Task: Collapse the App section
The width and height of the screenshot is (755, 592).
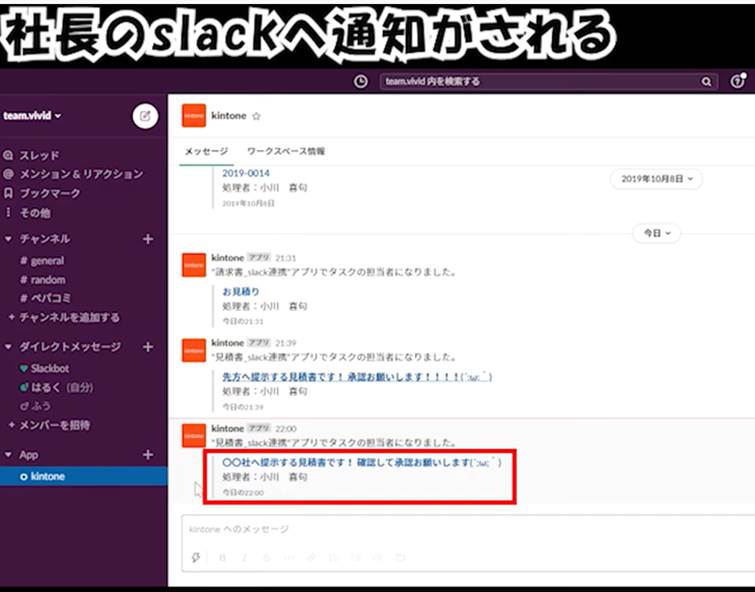Action: point(8,454)
